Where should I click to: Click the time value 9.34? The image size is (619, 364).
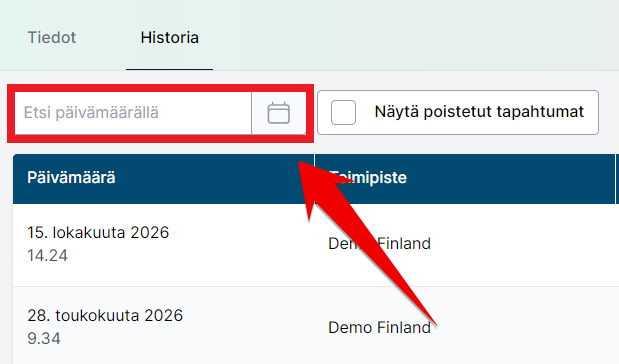(44, 339)
